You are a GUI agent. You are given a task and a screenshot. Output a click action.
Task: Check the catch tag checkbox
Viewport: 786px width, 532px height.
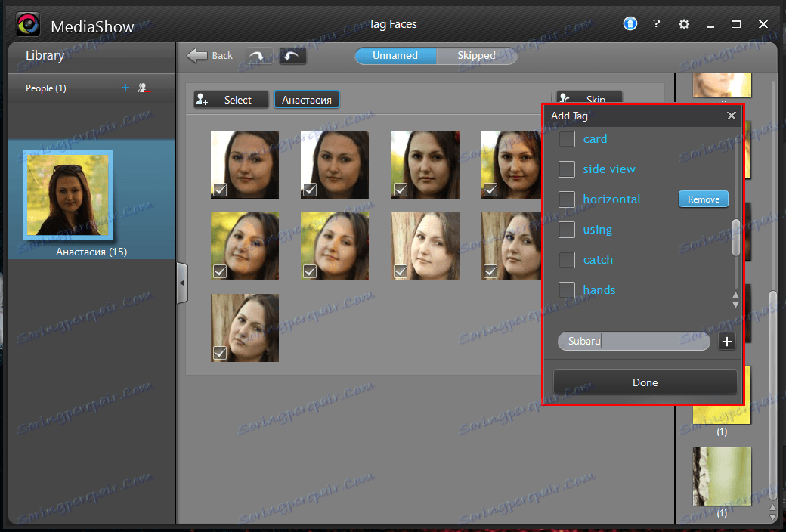[x=566, y=260]
